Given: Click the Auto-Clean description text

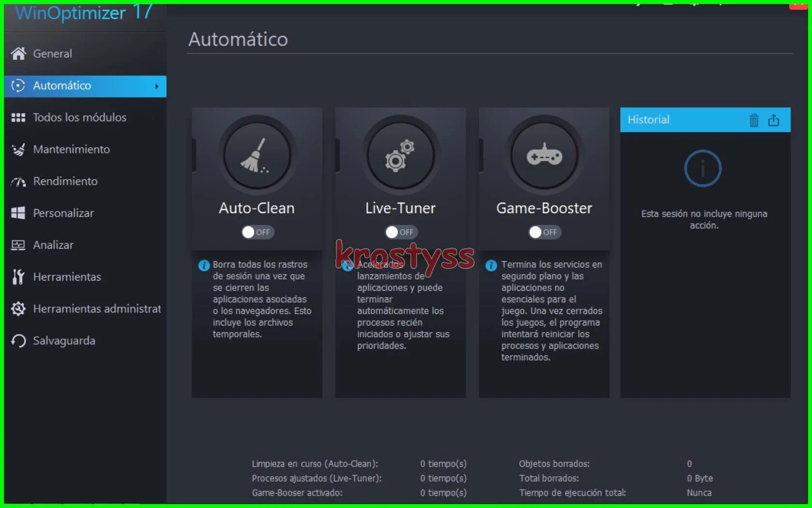Looking at the screenshot, I should pyautogui.click(x=262, y=299).
